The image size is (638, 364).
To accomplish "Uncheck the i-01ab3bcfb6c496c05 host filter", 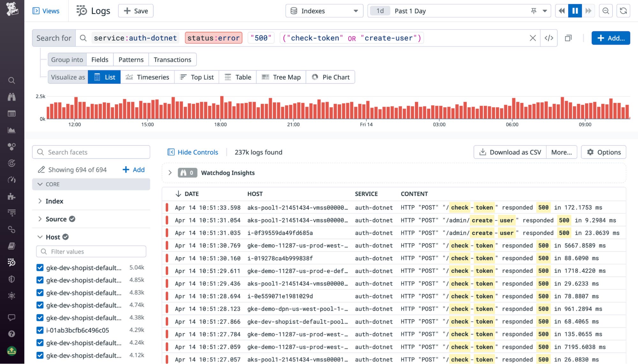I will (x=40, y=330).
